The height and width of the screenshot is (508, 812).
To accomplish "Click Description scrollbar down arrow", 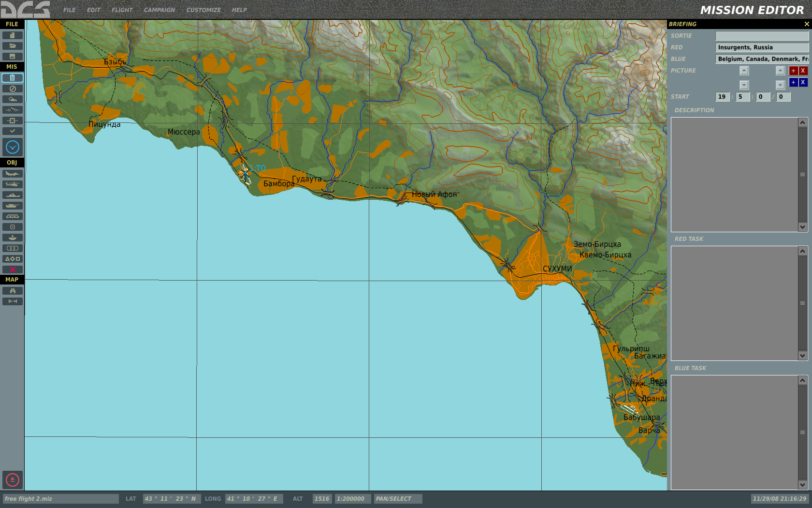I will [x=803, y=227].
